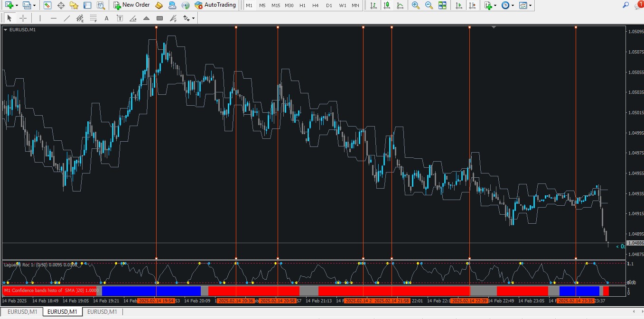This screenshot has width=644, height=319.
Task: Click the current price label 1.04886
Action: click(x=635, y=243)
